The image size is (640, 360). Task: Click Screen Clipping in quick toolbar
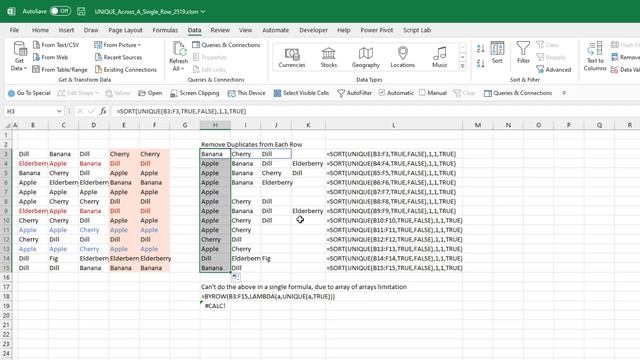click(x=195, y=93)
